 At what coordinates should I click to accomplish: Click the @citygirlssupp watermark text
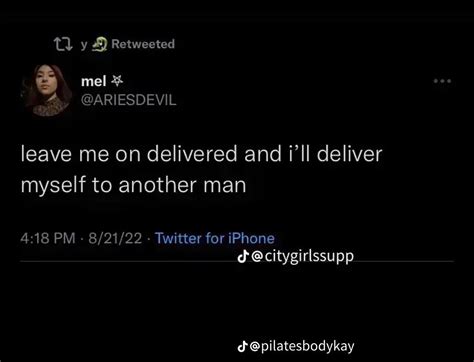(302, 257)
